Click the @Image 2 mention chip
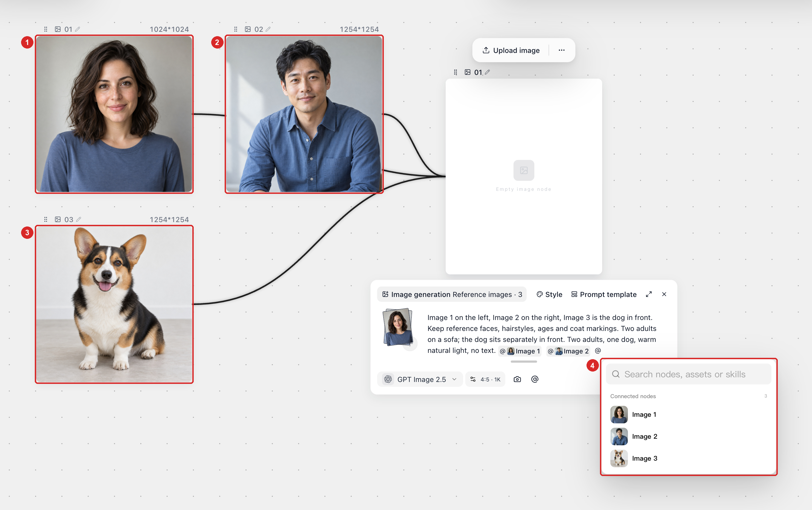Image resolution: width=812 pixels, height=510 pixels. pyautogui.click(x=568, y=351)
